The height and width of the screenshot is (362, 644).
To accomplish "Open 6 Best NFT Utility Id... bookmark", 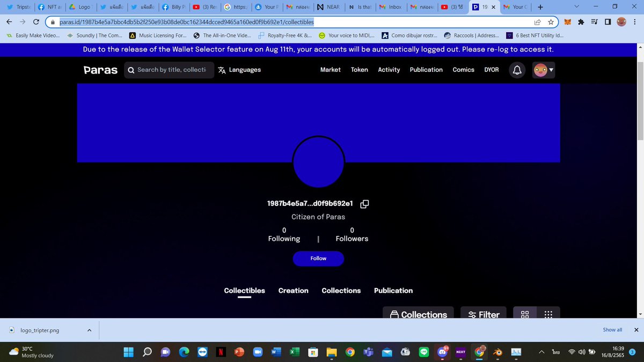I will pyautogui.click(x=535, y=35).
